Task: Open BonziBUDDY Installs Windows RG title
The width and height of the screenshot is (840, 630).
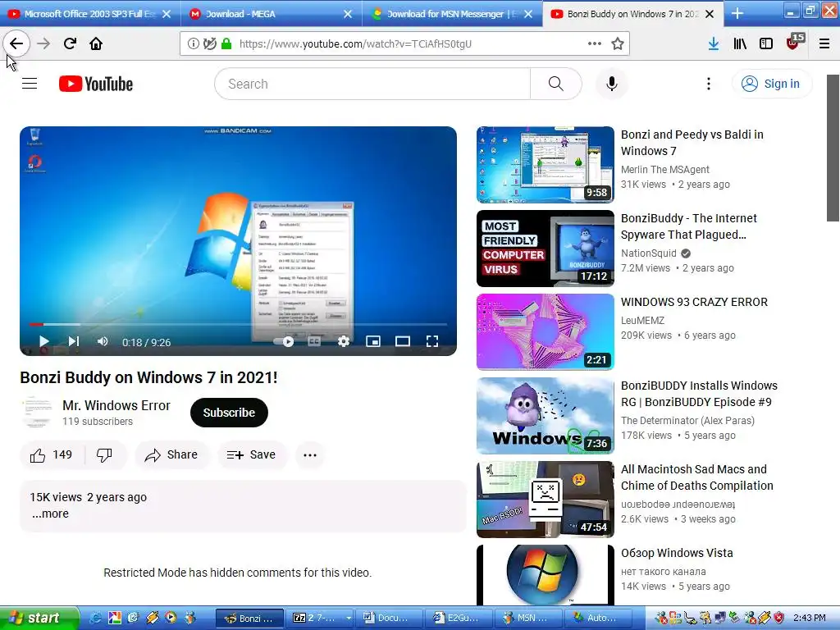Action: click(699, 394)
